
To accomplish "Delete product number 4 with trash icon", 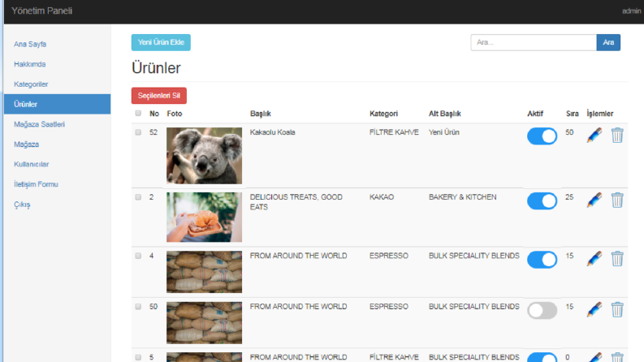I will pos(617,259).
